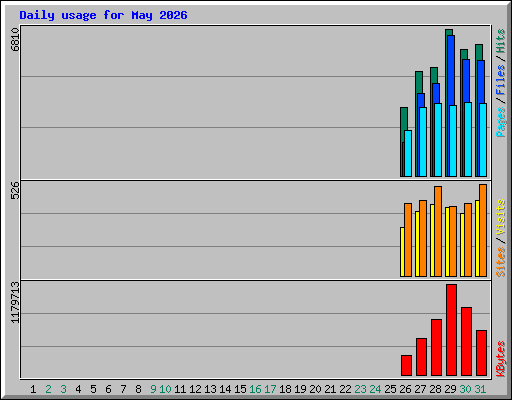The height and width of the screenshot is (400, 512).
Task: Click the orange sites bar for day 29
Action: pyautogui.click(x=453, y=241)
